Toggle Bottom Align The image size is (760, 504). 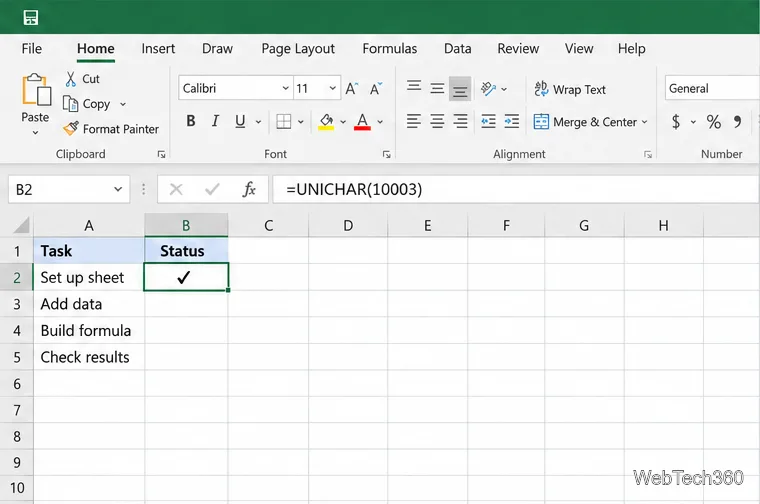tap(460, 89)
